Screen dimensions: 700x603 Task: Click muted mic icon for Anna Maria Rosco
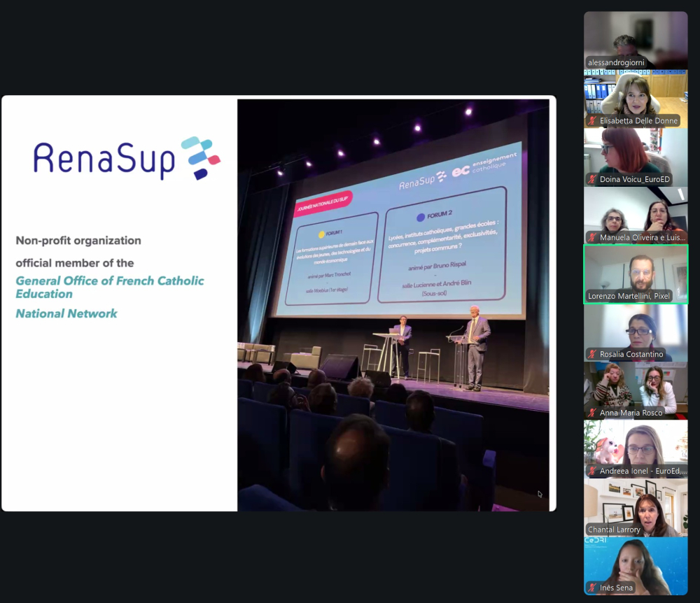click(x=592, y=413)
